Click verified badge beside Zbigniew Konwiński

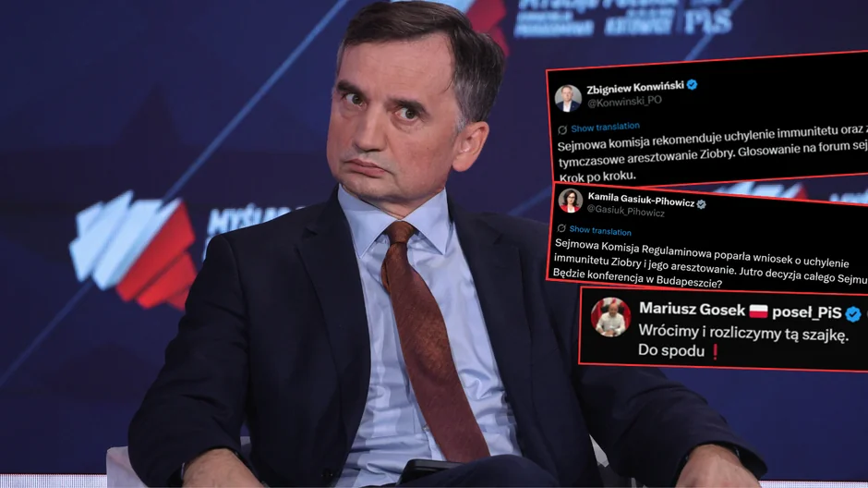pyautogui.click(x=692, y=85)
